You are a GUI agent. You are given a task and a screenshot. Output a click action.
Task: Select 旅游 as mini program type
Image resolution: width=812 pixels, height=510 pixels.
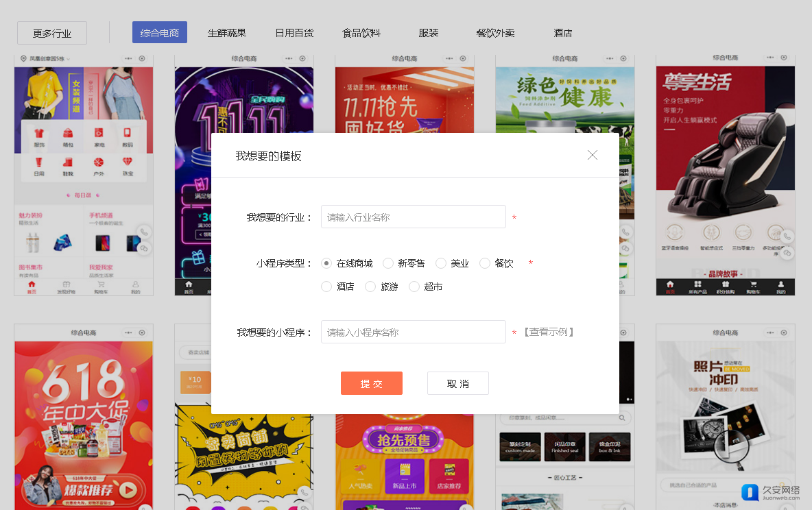pyautogui.click(x=370, y=287)
